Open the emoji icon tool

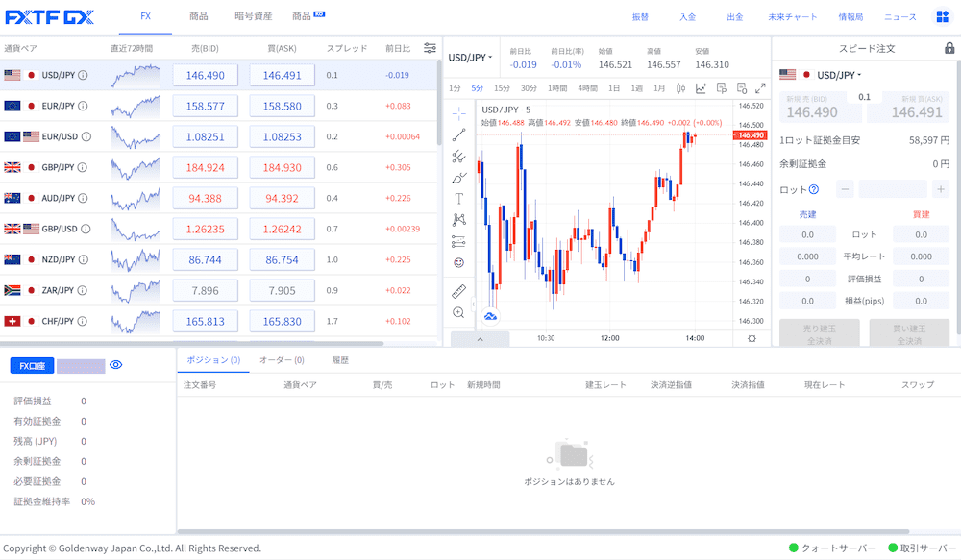[458, 262]
